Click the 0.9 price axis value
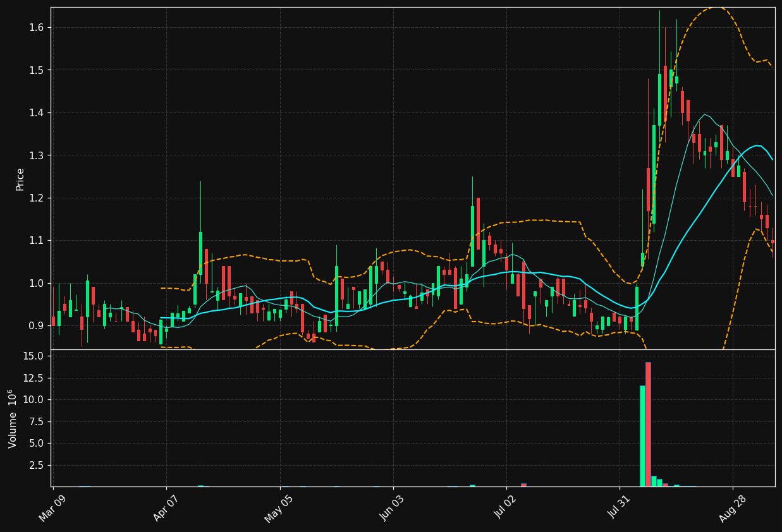The image size is (782, 532). [35, 326]
